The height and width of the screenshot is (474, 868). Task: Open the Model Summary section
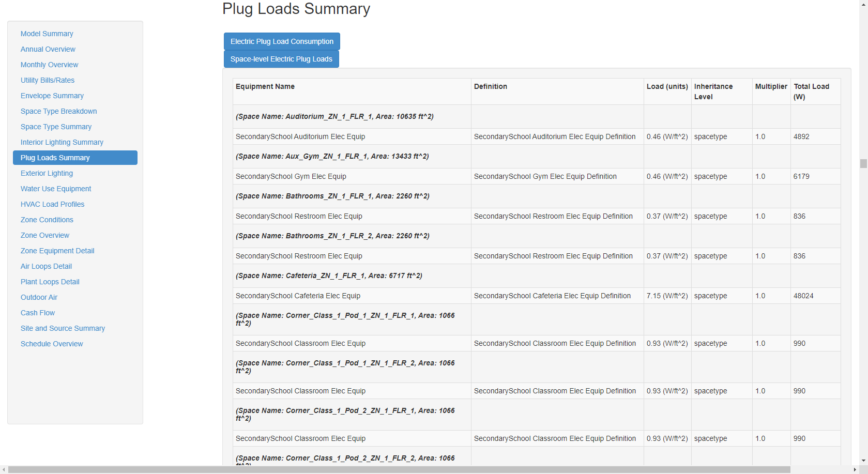tap(47, 34)
